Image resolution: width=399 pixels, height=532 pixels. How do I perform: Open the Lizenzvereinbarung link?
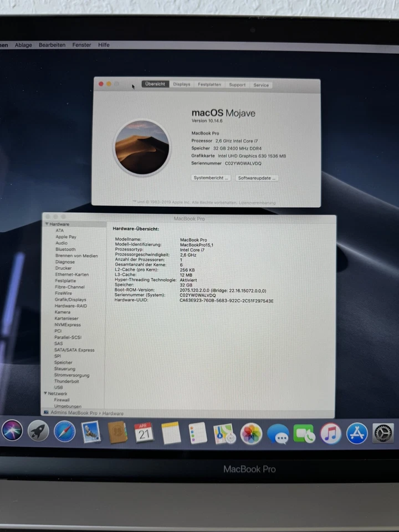point(257,203)
